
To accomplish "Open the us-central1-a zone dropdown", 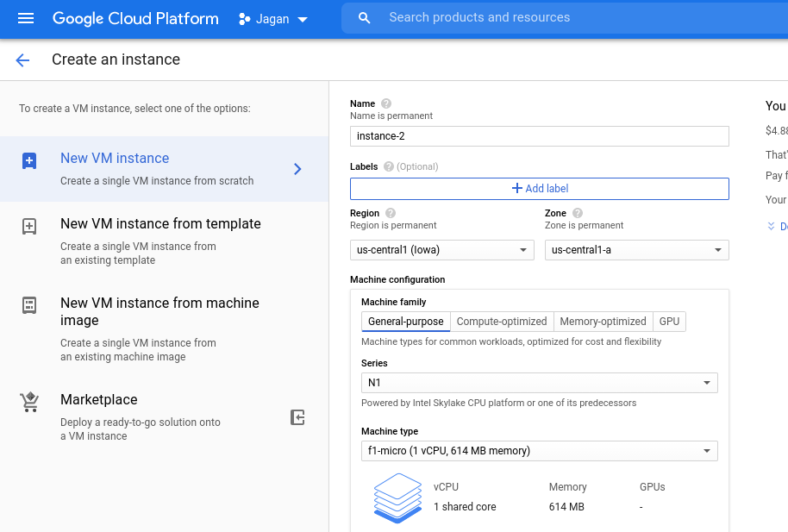I will pyautogui.click(x=637, y=250).
